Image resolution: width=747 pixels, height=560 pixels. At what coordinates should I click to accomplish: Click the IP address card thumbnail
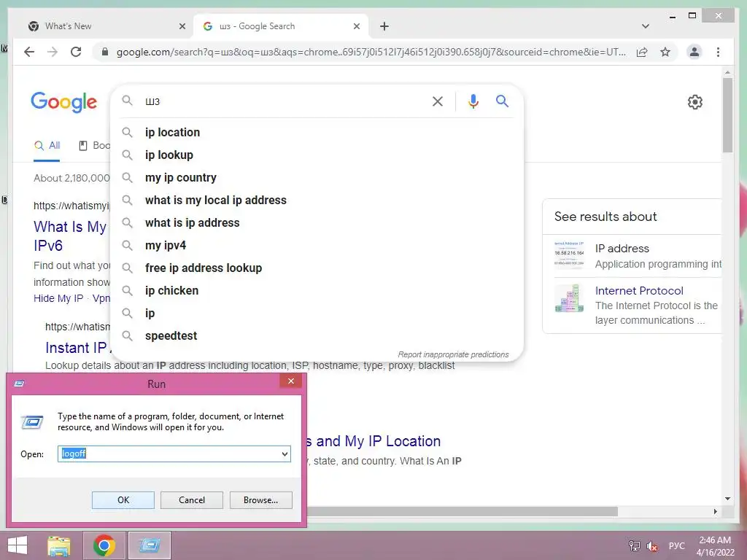coord(569,254)
